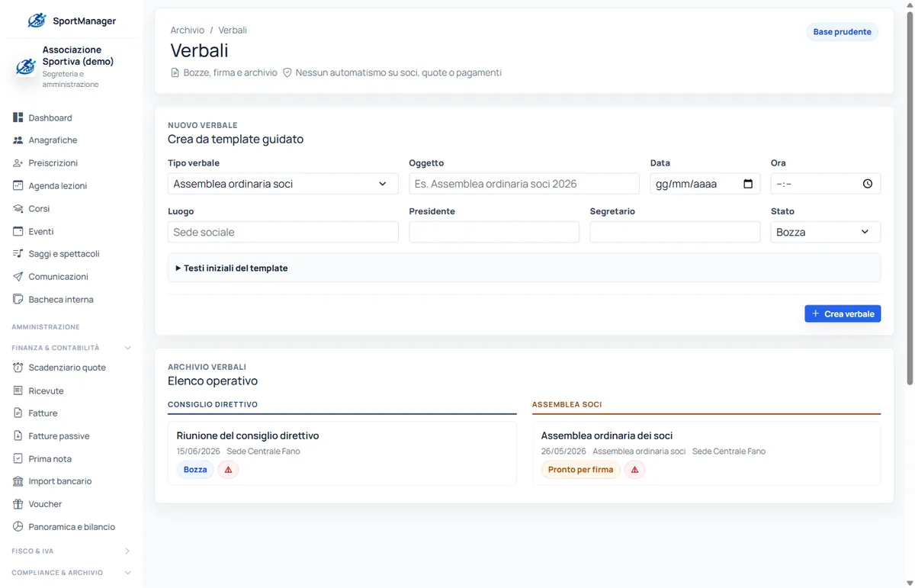Click the Base prudente badge

tap(843, 32)
